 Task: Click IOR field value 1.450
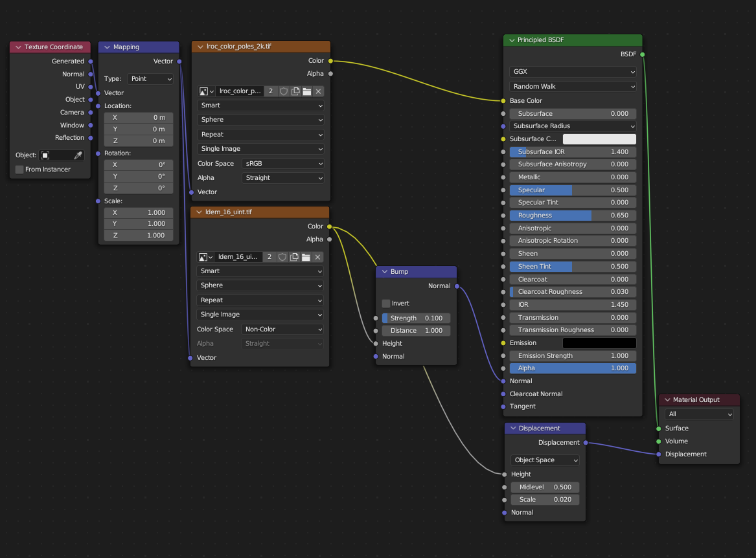[x=573, y=304]
